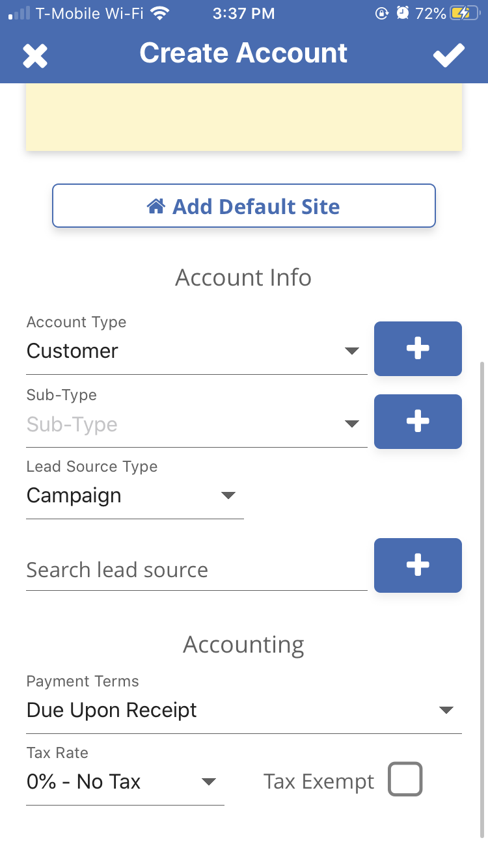Click the Add Default Site button
The height and width of the screenshot is (868, 488).
pyautogui.click(x=243, y=206)
